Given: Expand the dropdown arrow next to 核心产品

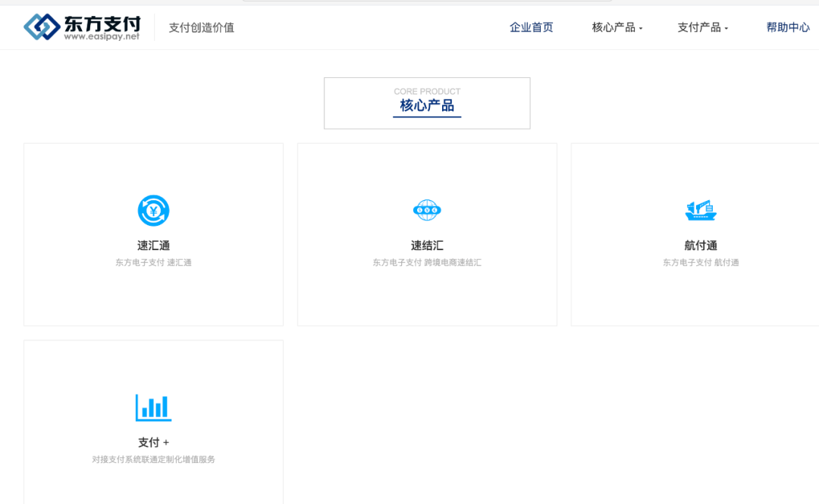Looking at the screenshot, I should tap(643, 29).
